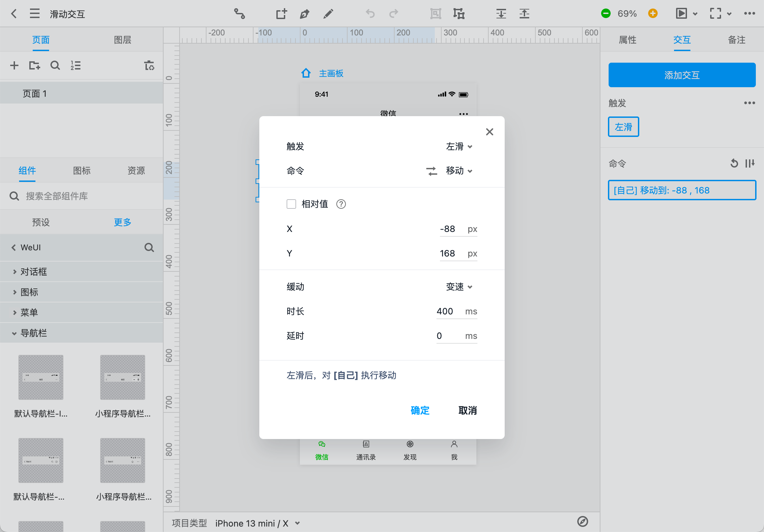The image size is (764, 532).
Task: Open preview mode with the play icon
Action: (x=682, y=13)
